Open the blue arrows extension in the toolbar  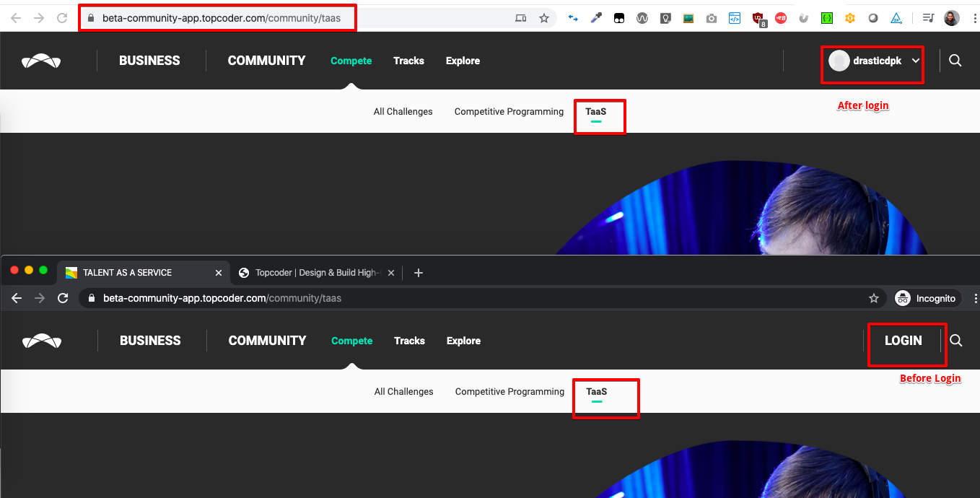pos(573,18)
